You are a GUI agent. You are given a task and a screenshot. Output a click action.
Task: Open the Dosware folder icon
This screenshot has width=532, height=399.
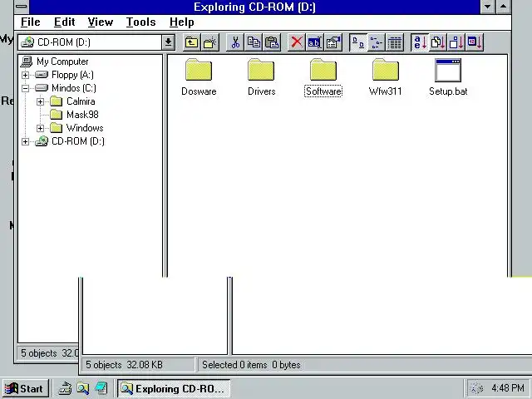click(199, 70)
